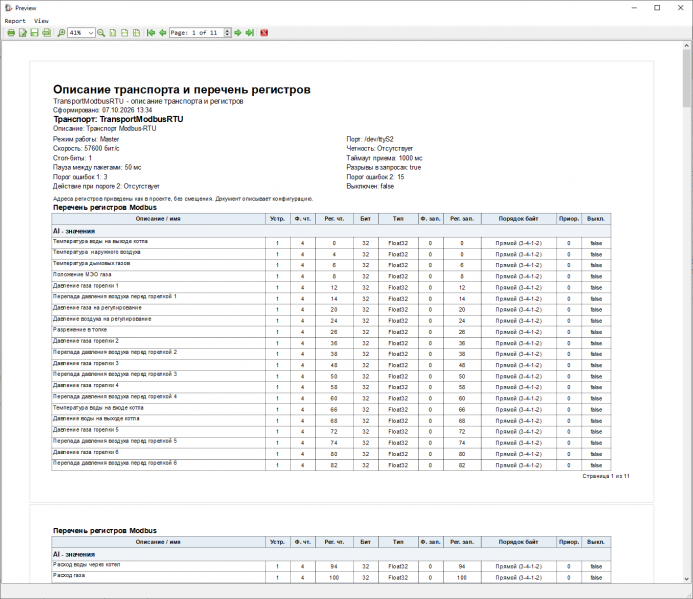Click the Preview window title icon
Screen dimensions: 693x599
tap(8, 8)
